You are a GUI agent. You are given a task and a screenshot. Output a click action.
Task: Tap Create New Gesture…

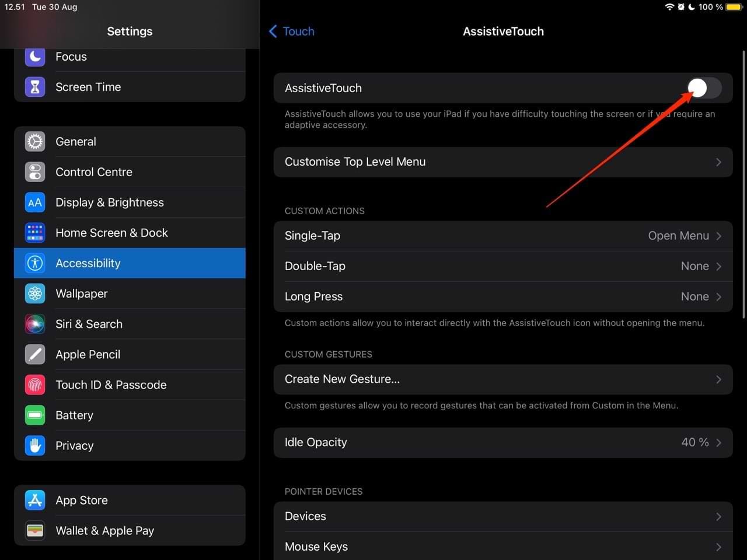point(503,379)
